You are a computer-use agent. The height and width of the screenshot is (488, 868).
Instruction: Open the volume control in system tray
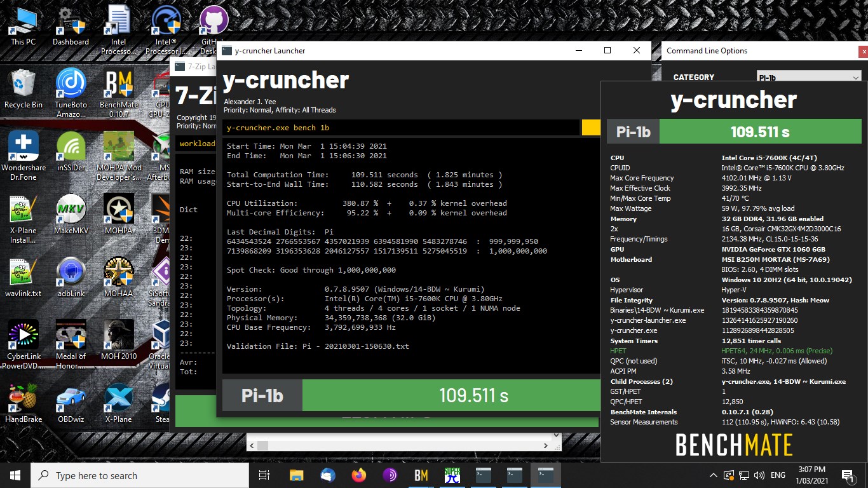[759, 475]
